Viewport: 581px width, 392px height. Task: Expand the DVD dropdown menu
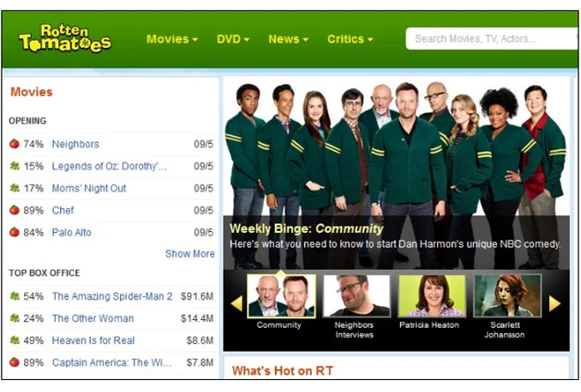233,39
